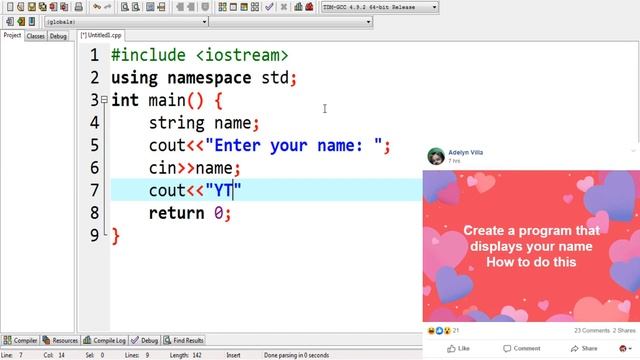The width and height of the screenshot is (640, 360).
Task: Click the Adelyn Villa name link
Action: point(466,152)
